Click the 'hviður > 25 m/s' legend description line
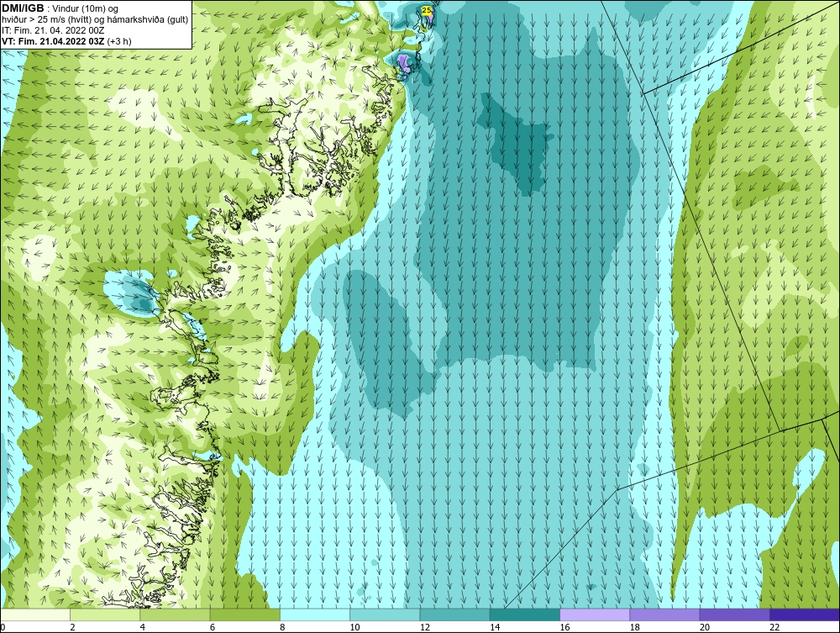This screenshot has width=840, height=633. (95, 20)
